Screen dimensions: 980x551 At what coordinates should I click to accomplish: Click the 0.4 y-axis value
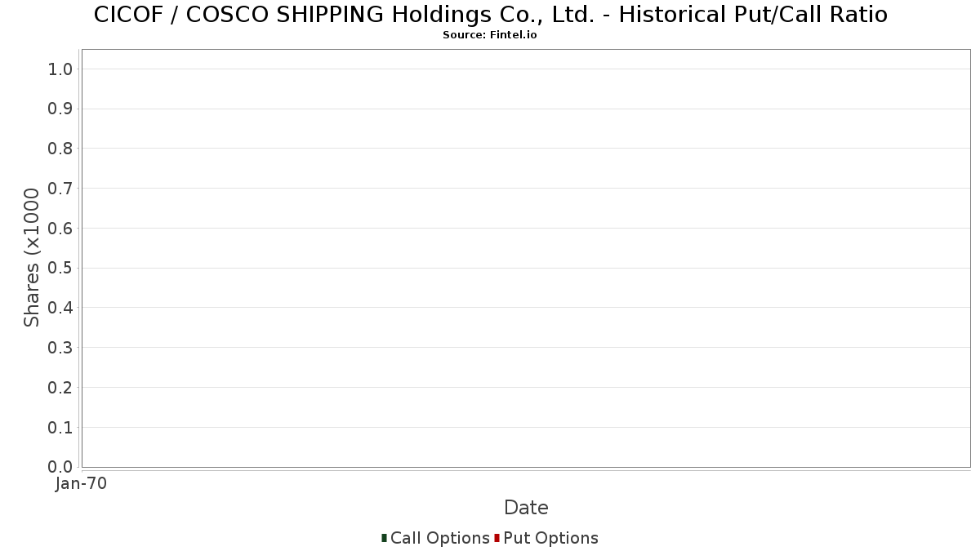click(61, 308)
